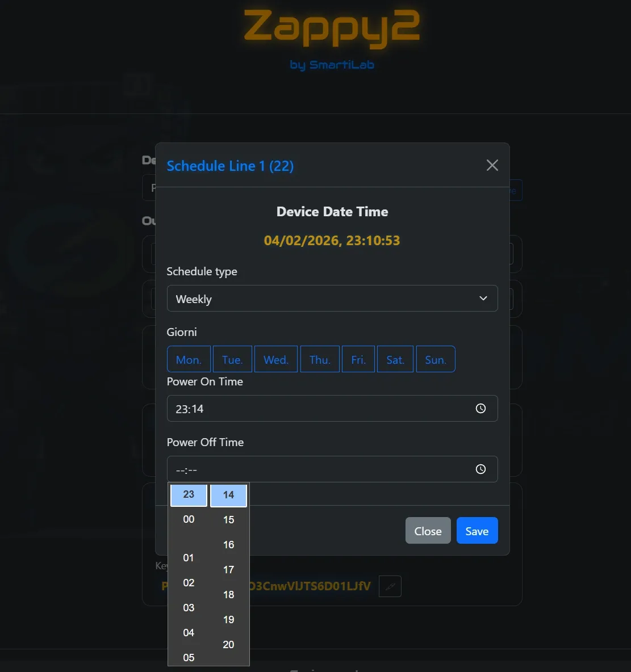Image resolution: width=631 pixels, height=672 pixels.
Task: Toggle the Sun. day button
Action: click(x=436, y=359)
